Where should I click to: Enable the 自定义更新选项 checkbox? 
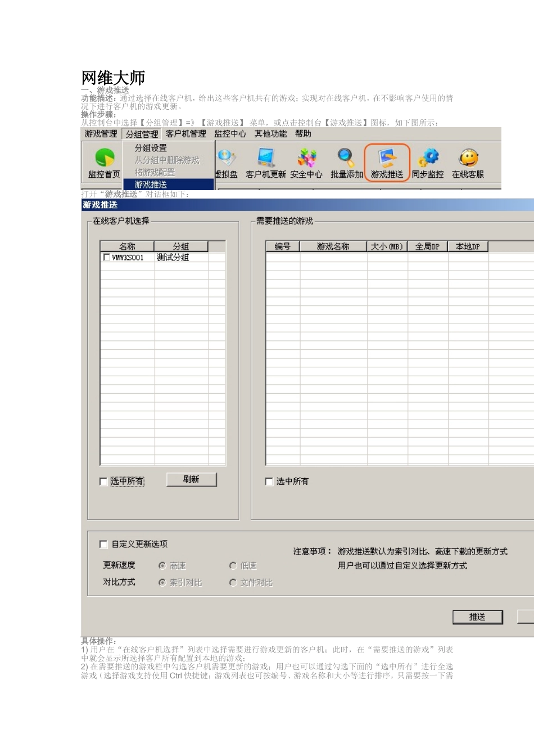103,544
